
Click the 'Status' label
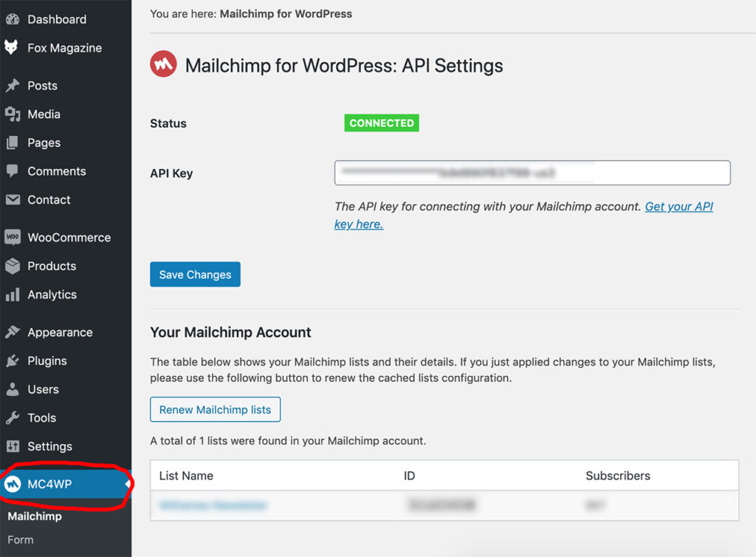[168, 123]
